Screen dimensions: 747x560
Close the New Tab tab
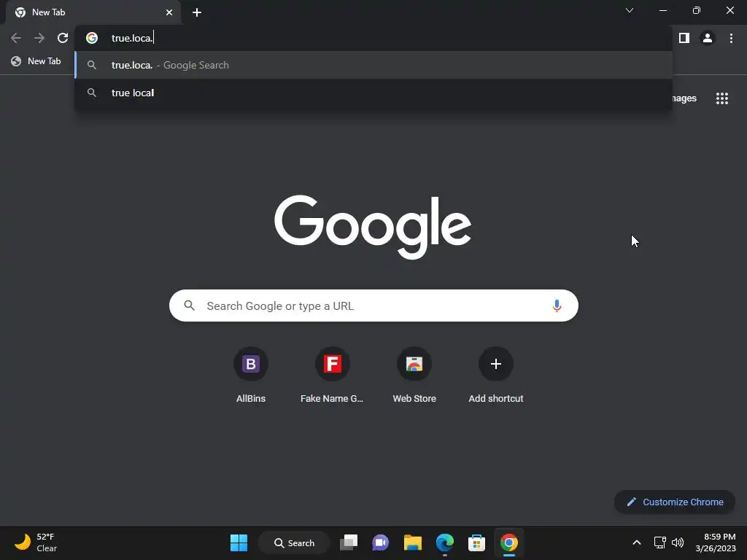pyautogui.click(x=169, y=12)
